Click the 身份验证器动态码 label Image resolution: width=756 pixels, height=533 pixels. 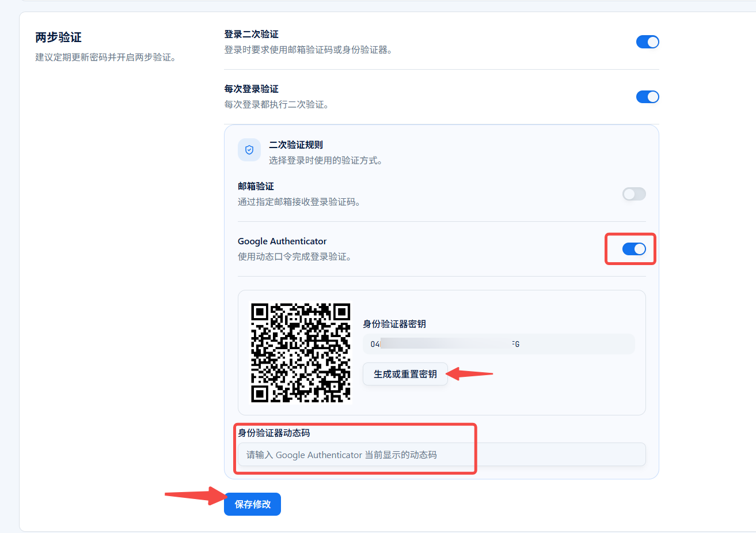coord(274,433)
